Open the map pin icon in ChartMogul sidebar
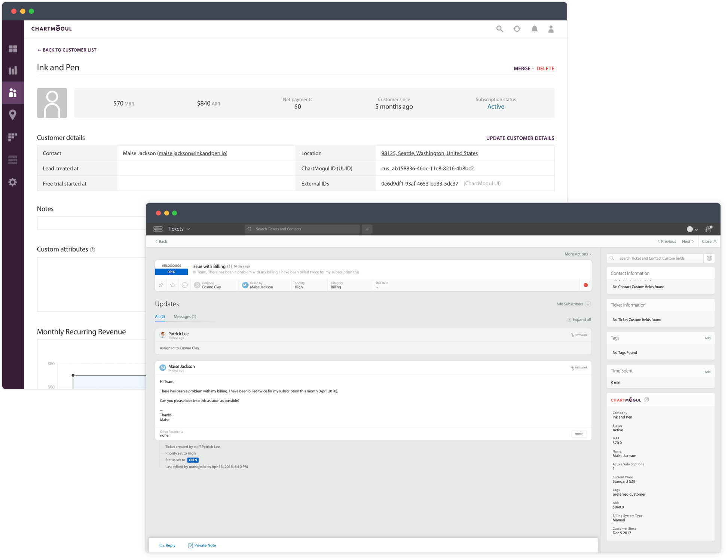Image resolution: width=728 pixels, height=560 pixels. click(x=13, y=114)
